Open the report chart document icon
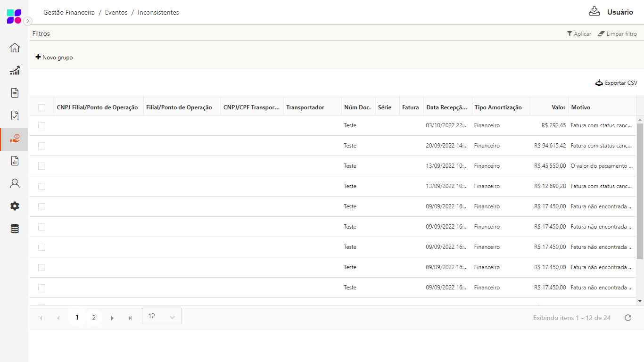 [x=15, y=161]
